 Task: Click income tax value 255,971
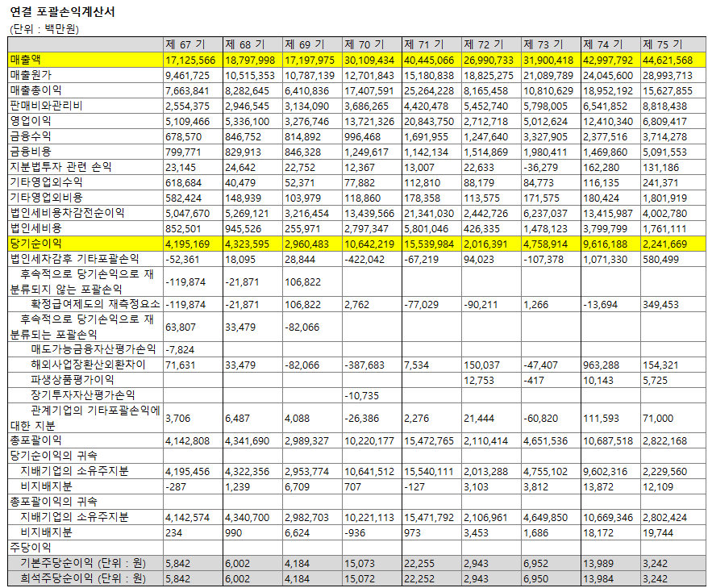click(302, 229)
